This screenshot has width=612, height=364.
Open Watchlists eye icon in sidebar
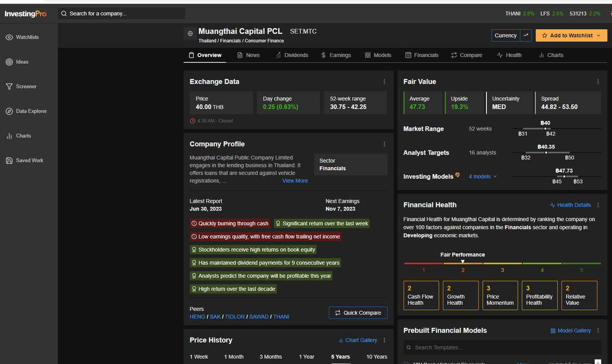click(x=9, y=37)
